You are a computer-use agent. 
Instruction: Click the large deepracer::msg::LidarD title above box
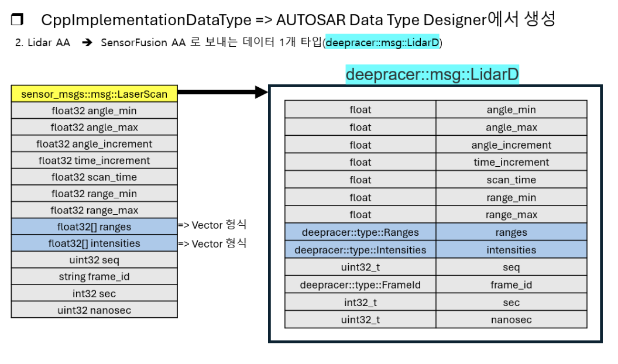432,74
